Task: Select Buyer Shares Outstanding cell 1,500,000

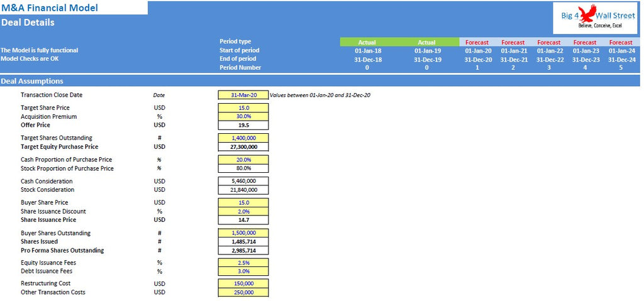Action: pyautogui.click(x=243, y=233)
